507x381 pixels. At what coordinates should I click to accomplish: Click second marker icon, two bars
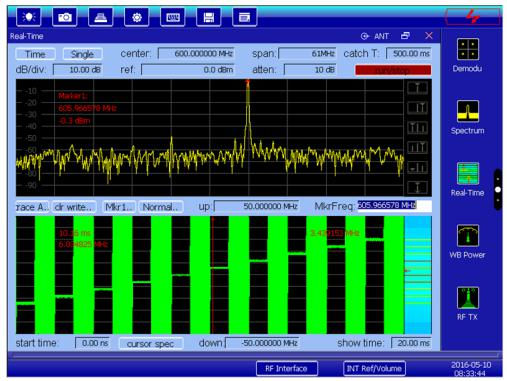click(x=417, y=108)
